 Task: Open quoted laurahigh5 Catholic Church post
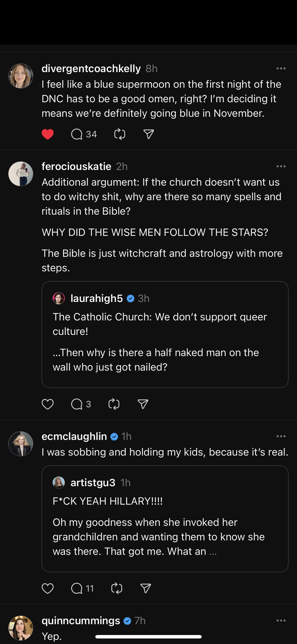pos(165,334)
